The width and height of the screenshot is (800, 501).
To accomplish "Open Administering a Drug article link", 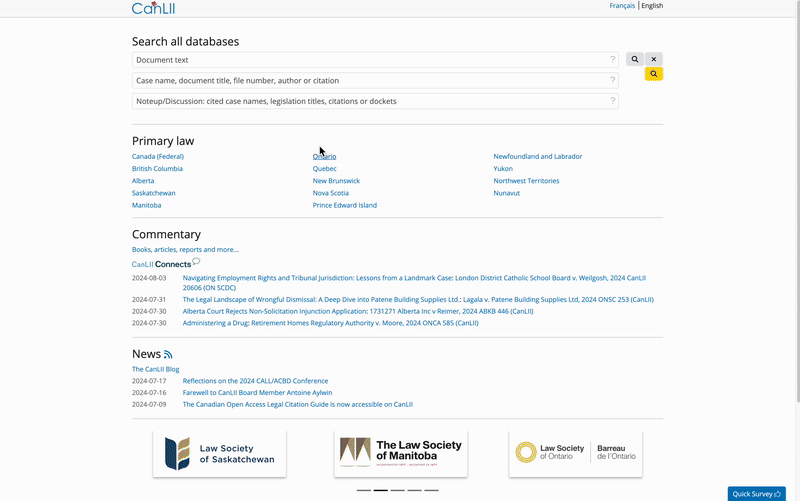I will point(331,323).
